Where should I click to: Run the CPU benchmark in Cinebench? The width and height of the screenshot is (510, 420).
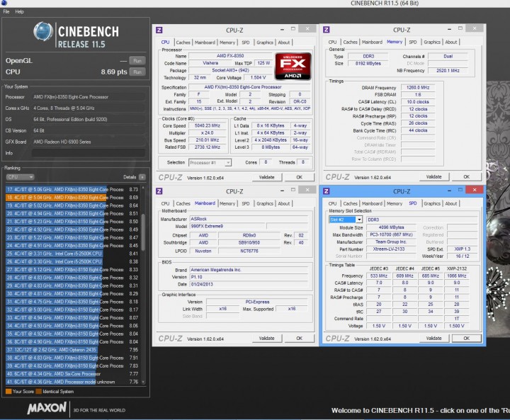click(137, 72)
